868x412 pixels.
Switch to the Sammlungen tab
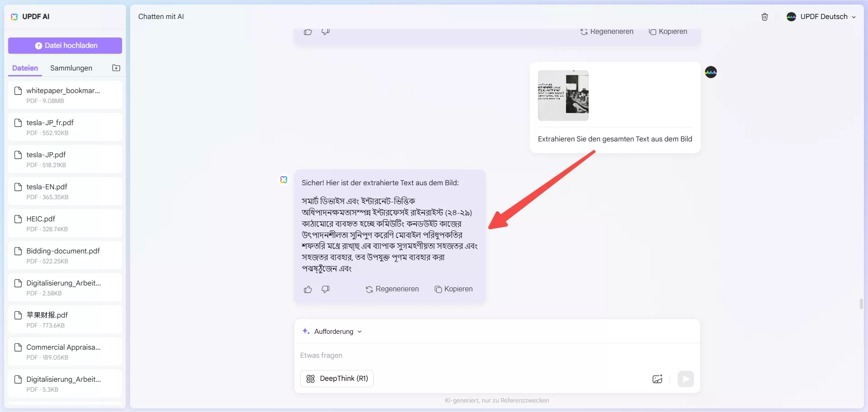(71, 68)
